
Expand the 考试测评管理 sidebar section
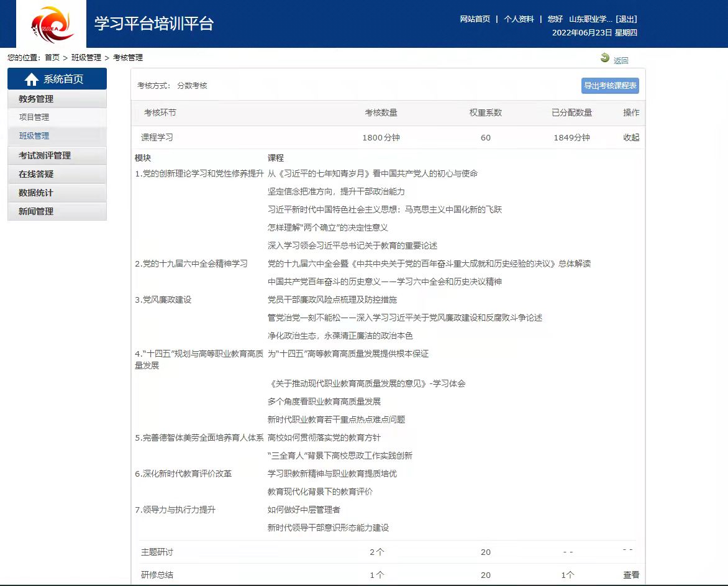click(45, 155)
